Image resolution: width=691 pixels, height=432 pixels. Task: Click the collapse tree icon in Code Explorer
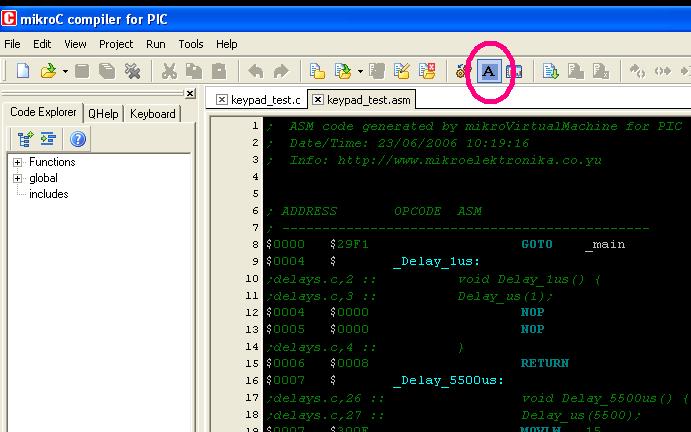[x=48, y=139]
